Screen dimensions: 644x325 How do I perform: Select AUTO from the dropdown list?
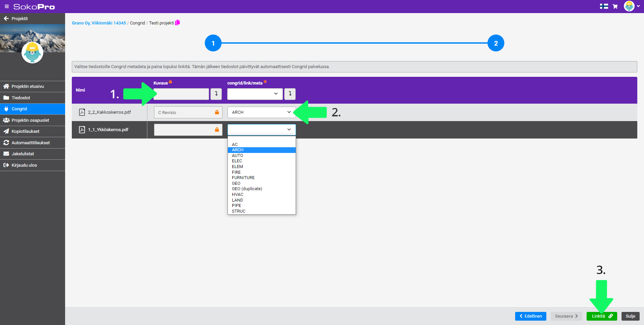pos(261,155)
